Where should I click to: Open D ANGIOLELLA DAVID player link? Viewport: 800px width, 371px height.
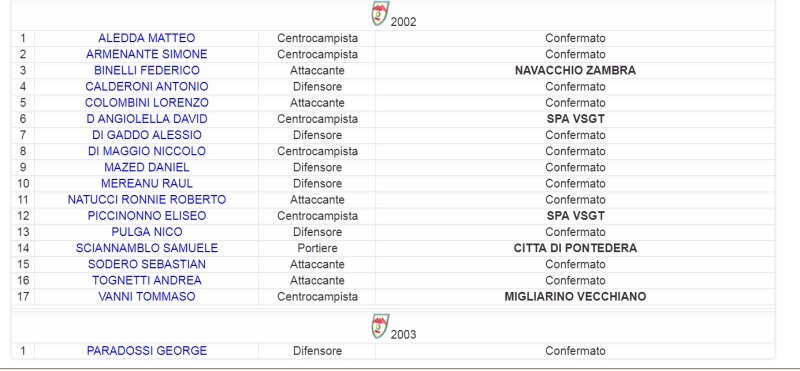pyautogui.click(x=146, y=119)
